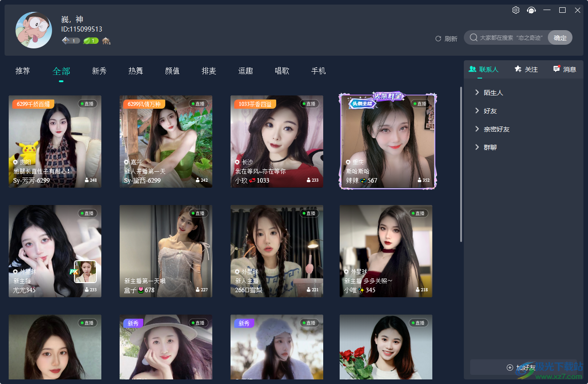The height and width of the screenshot is (384, 588).
Task: Open the 手机 category tab
Action: [318, 71]
